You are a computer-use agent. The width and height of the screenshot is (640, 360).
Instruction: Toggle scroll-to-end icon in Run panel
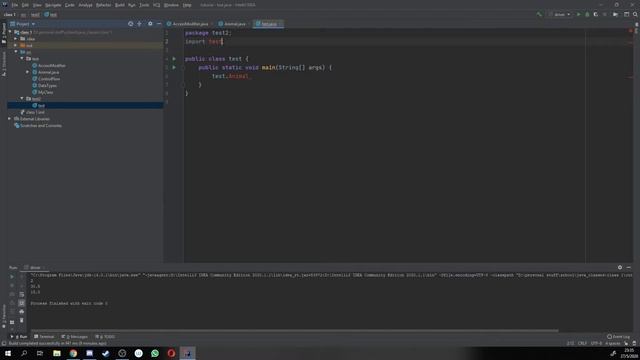pos(22,303)
